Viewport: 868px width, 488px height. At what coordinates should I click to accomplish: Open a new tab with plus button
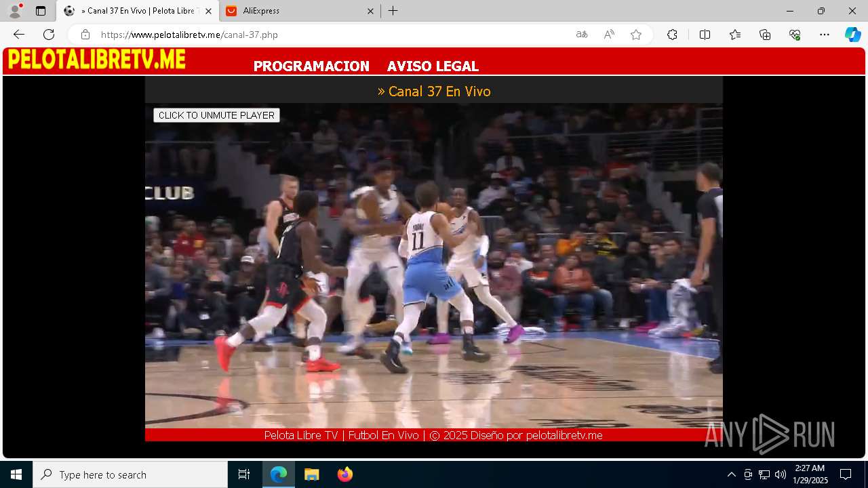pyautogui.click(x=393, y=11)
